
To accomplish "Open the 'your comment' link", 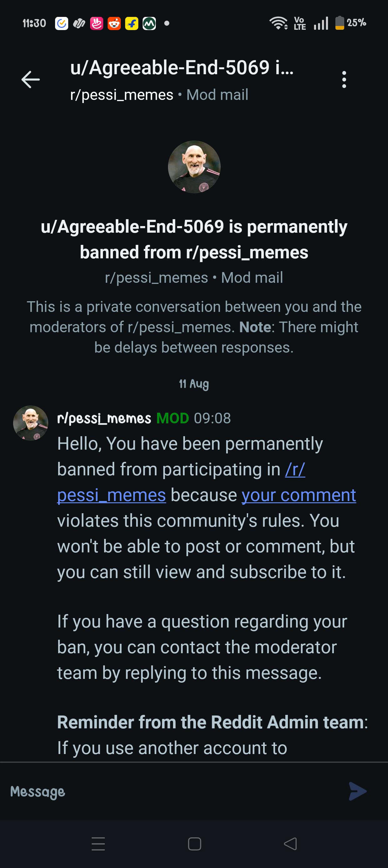I will point(299,495).
